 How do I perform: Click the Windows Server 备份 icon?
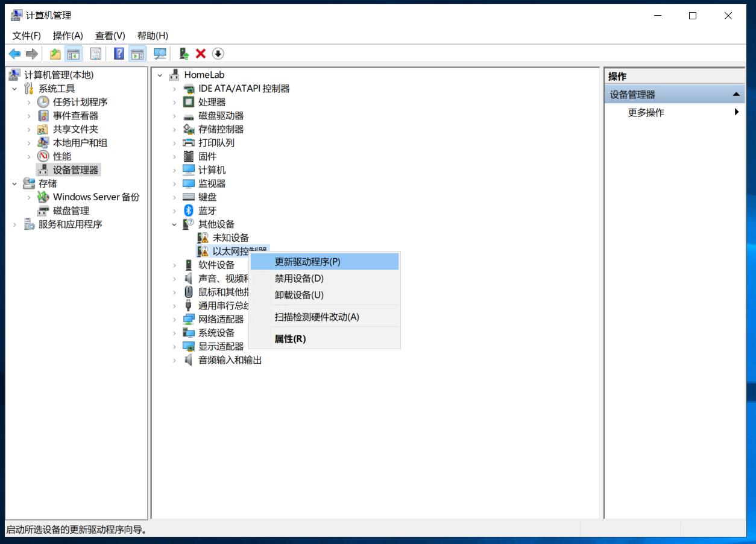(43, 197)
